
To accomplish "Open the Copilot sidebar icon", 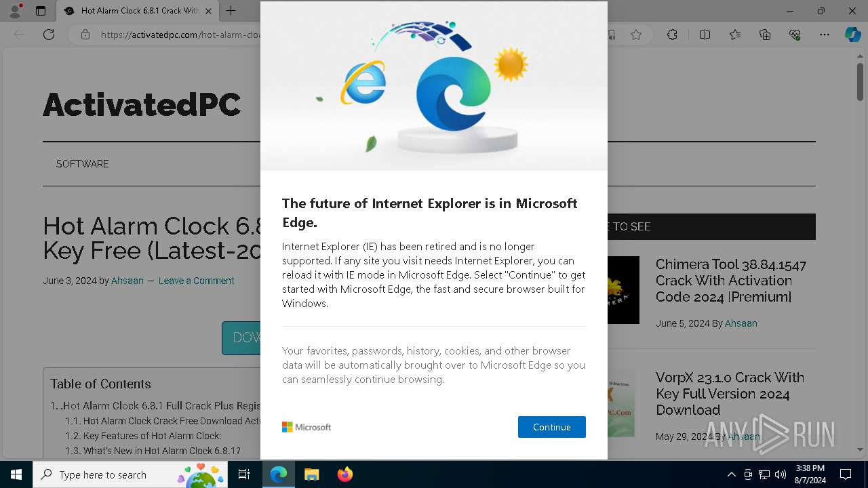I will (852, 35).
